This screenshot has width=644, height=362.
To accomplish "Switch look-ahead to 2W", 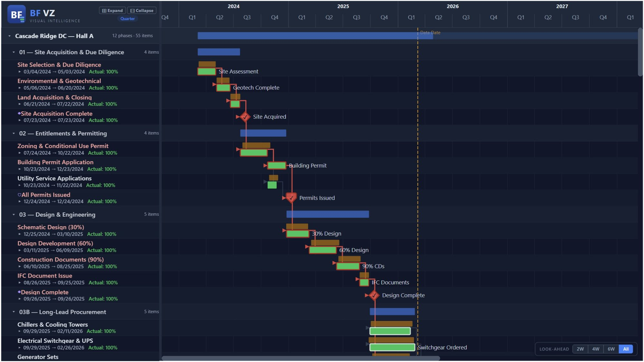I will click(x=580, y=349).
